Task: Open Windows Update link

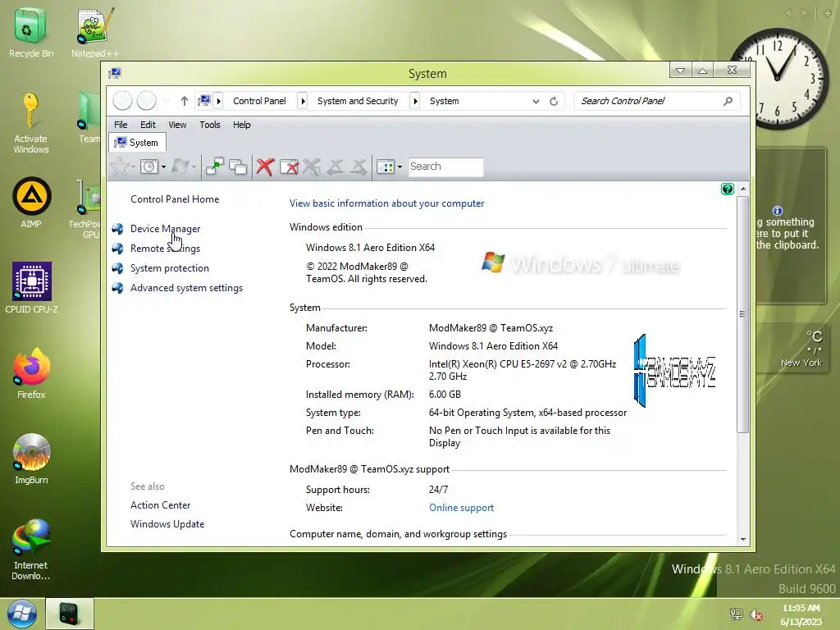Action: click(167, 524)
